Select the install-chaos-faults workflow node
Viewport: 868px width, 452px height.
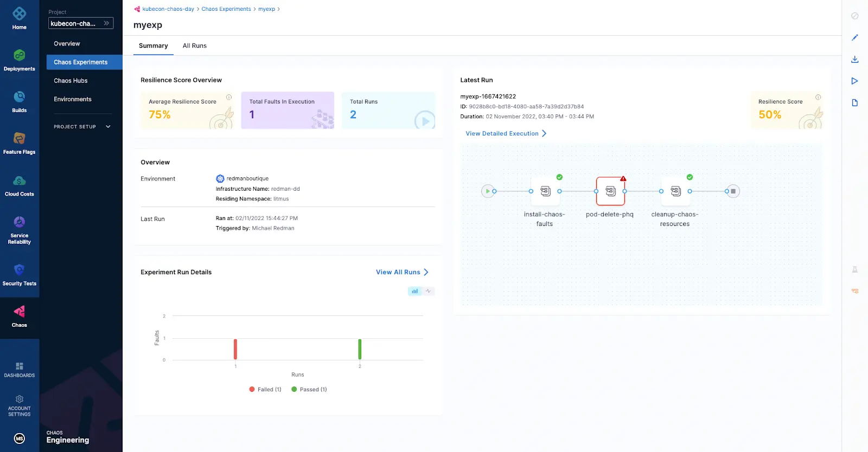click(x=545, y=191)
